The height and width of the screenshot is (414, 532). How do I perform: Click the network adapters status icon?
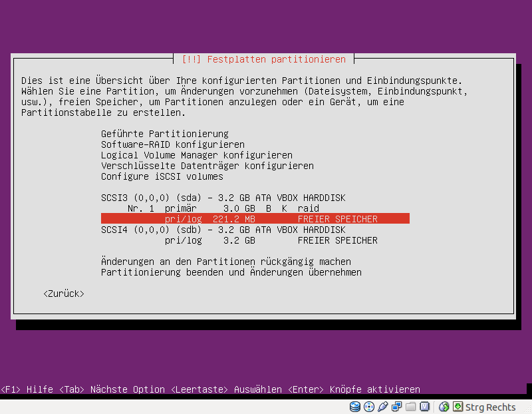pyautogui.click(x=396, y=407)
